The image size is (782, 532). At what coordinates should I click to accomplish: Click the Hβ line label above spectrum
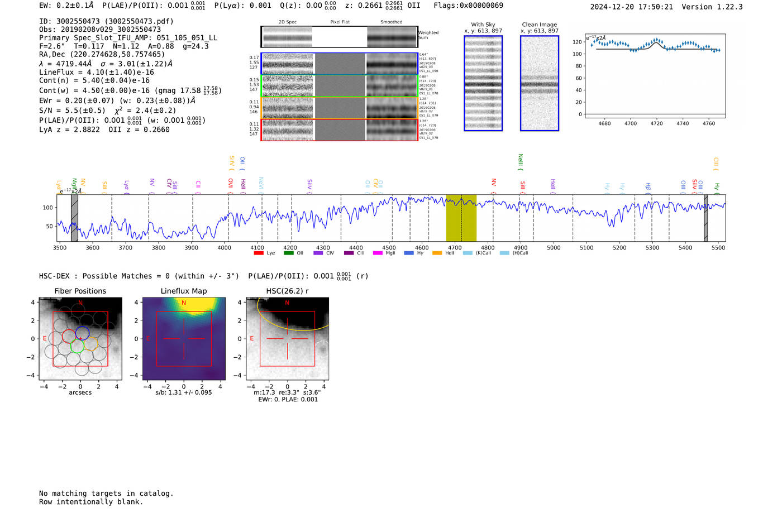(649, 186)
